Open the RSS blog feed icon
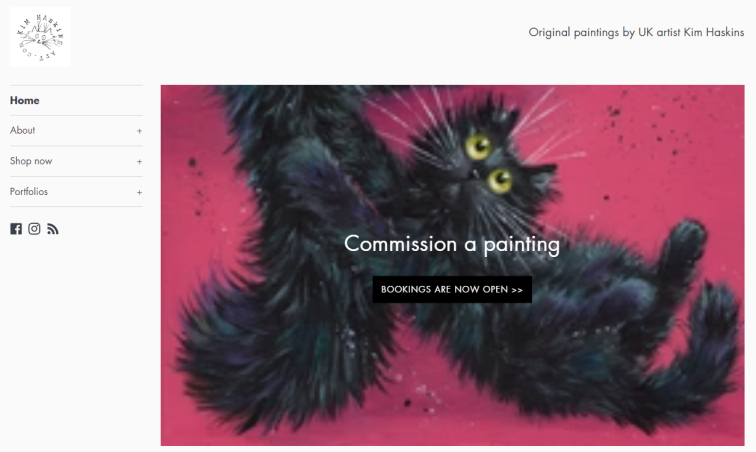The image size is (756, 452). click(x=53, y=229)
